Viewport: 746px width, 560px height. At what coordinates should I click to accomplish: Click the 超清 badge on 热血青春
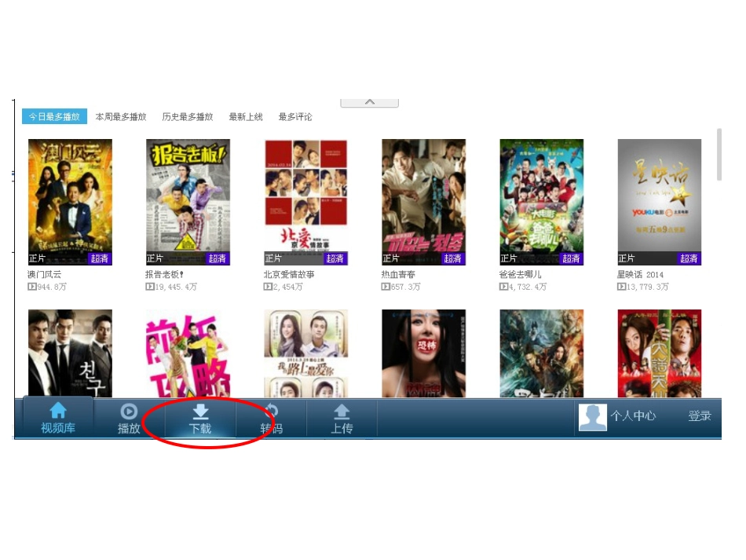pyautogui.click(x=453, y=258)
